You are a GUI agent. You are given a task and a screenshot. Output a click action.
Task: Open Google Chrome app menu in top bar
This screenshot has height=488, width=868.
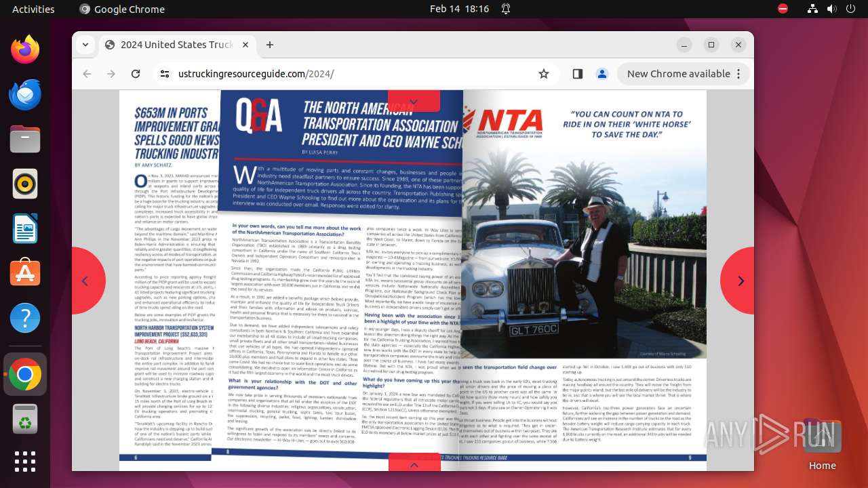tap(122, 9)
